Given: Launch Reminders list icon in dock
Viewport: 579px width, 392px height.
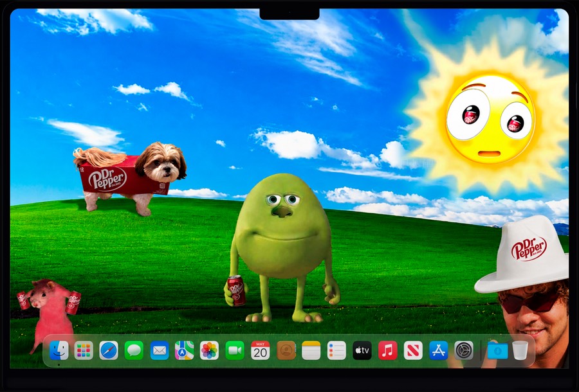Looking at the screenshot, I should (336, 350).
